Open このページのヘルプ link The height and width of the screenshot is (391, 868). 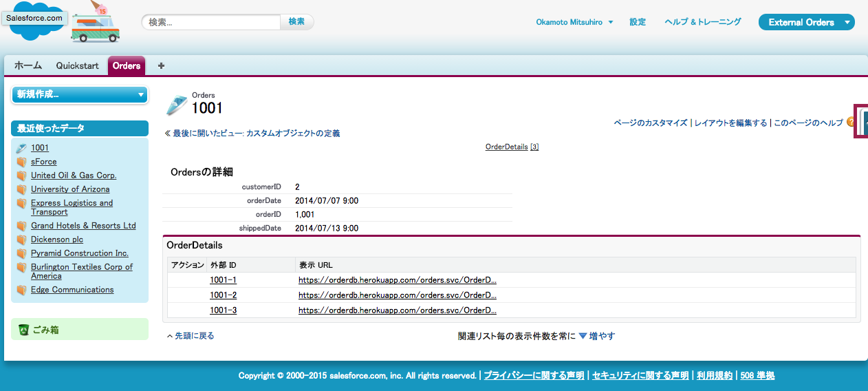[808, 123]
